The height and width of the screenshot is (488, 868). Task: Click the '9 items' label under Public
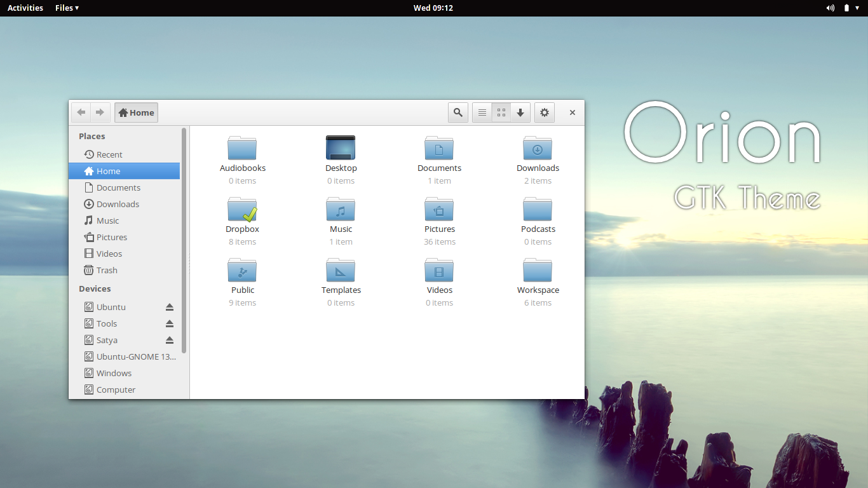[243, 303]
